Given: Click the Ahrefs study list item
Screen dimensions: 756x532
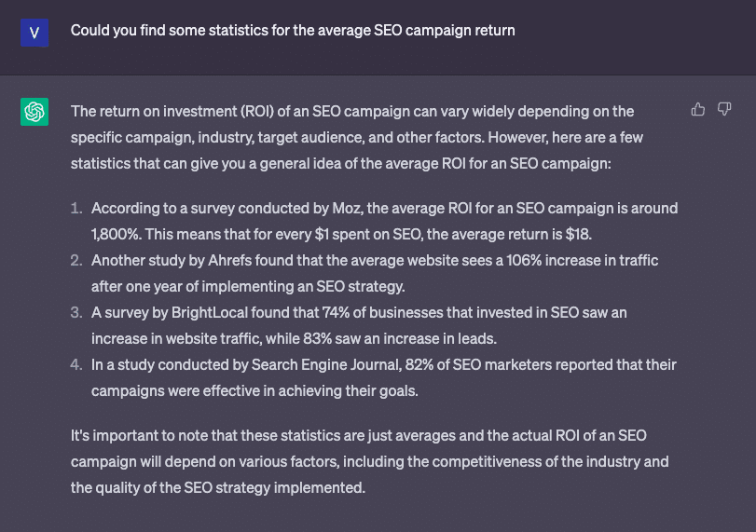Looking at the screenshot, I should coord(375,273).
